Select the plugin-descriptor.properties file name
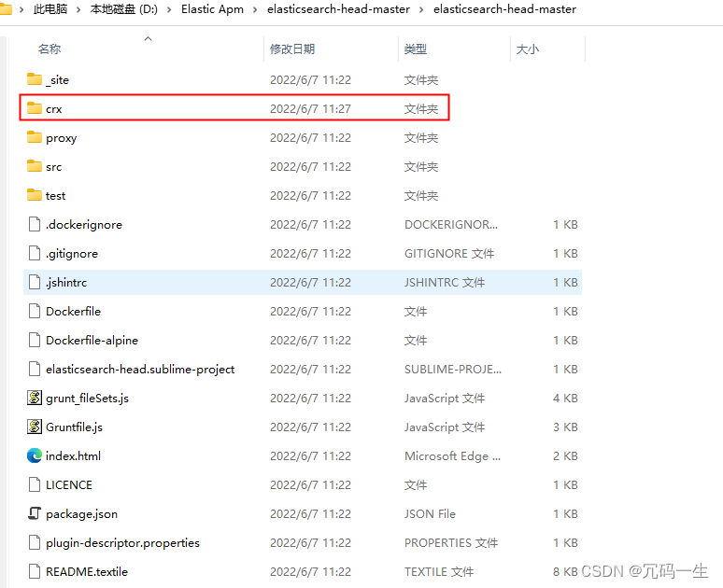The height and width of the screenshot is (588, 723). [x=122, y=543]
